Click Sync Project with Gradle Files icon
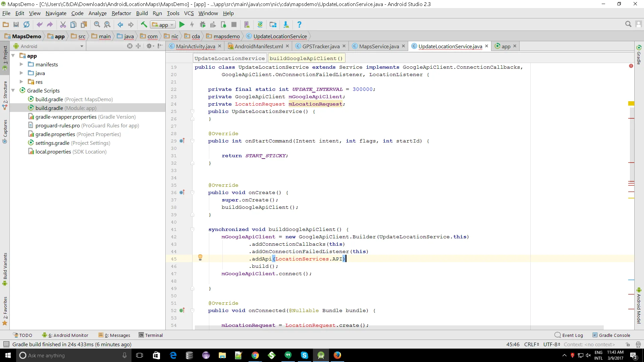 pos(260,24)
